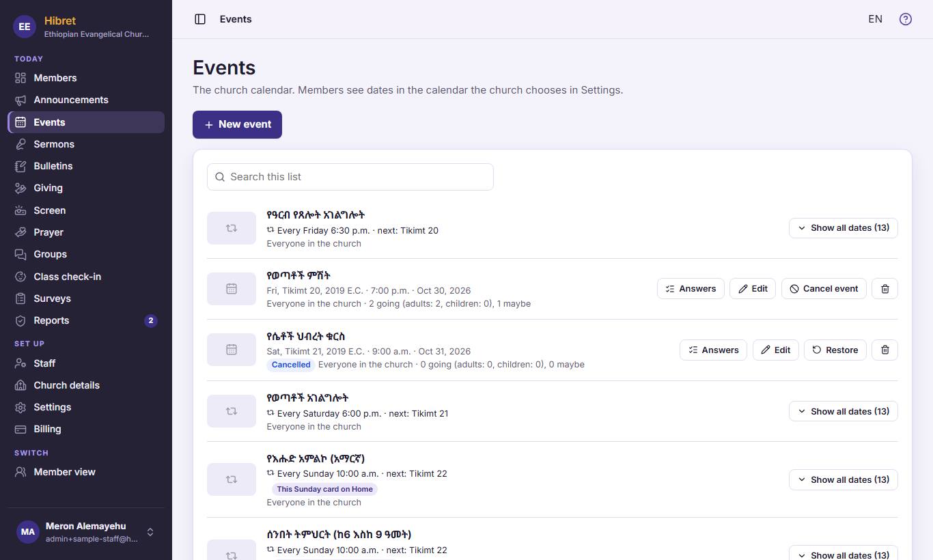The height and width of the screenshot is (560, 933).
Task: Click the Reports shield icon
Action: pos(20,320)
